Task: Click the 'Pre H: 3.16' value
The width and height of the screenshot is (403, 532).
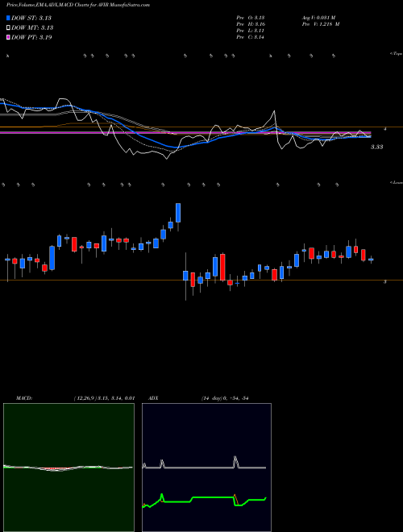Action: [251, 24]
